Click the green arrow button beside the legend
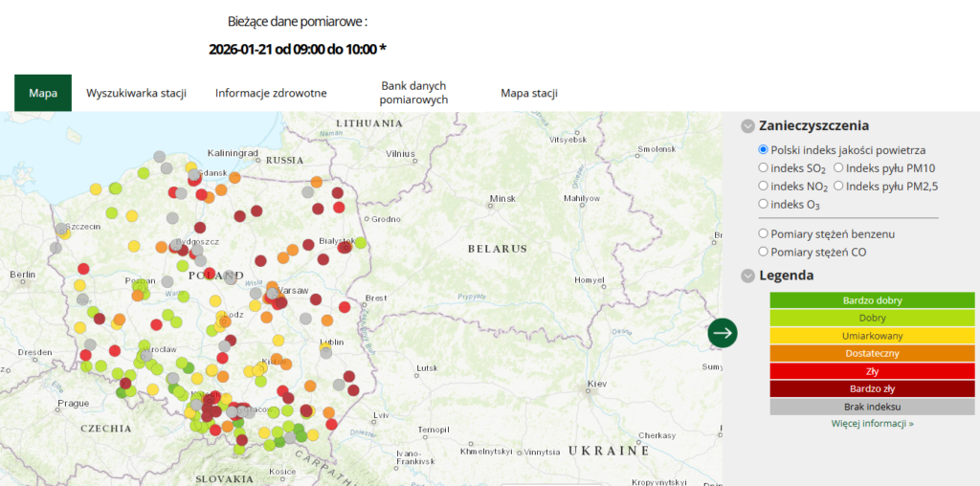The image size is (980, 486). (x=723, y=333)
